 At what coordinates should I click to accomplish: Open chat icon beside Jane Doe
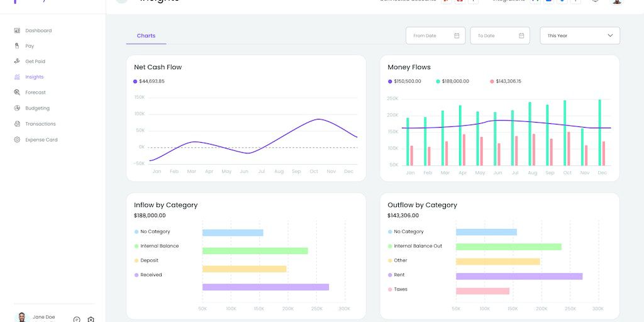click(x=77, y=319)
